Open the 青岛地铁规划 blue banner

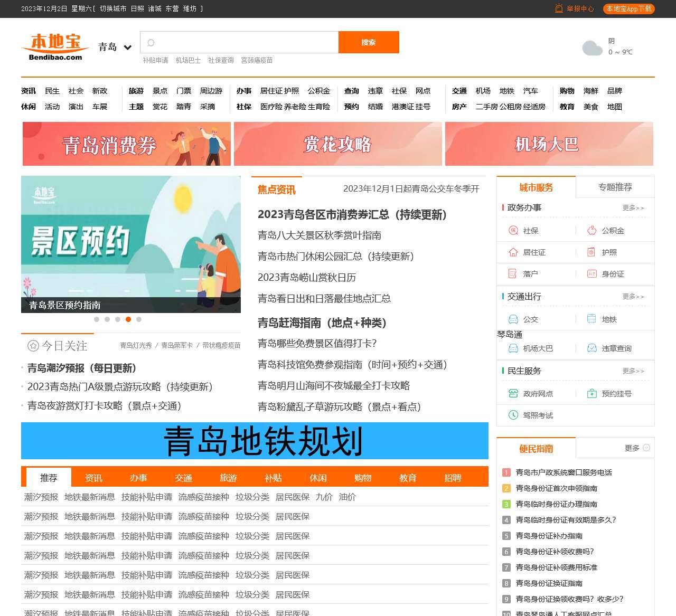(x=255, y=441)
